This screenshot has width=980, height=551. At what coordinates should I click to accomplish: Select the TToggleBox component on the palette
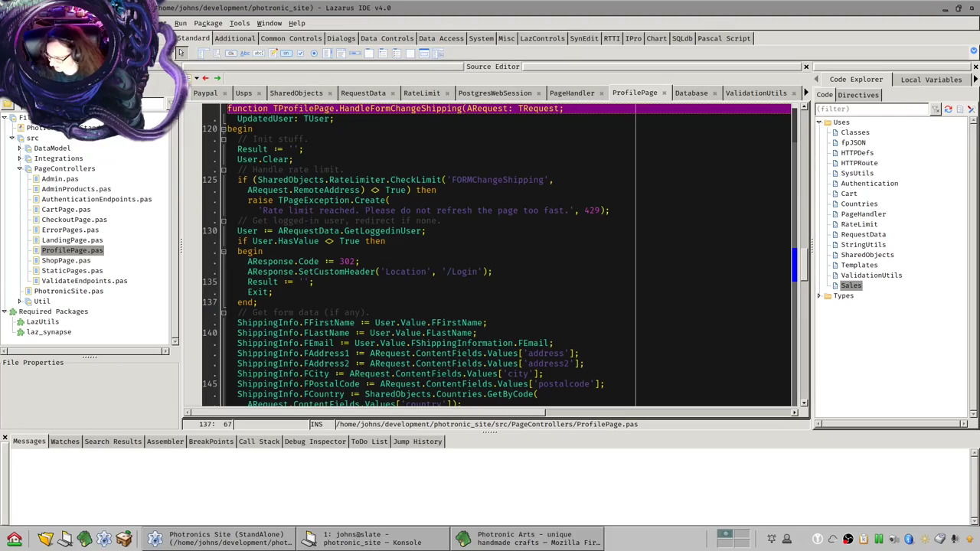coord(286,54)
